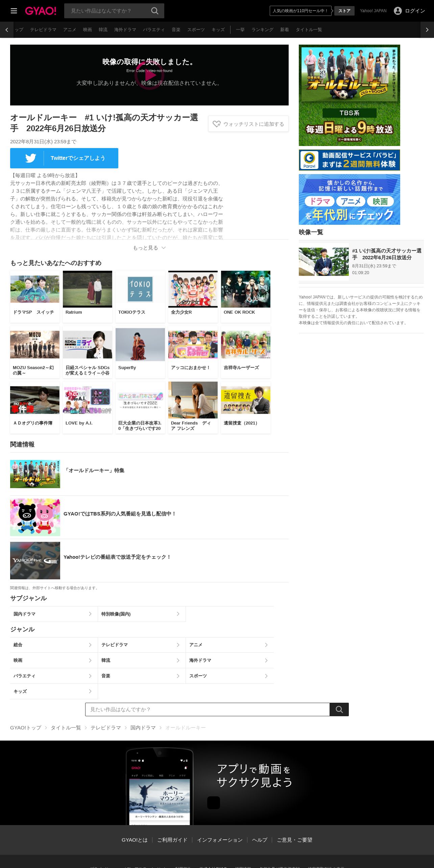Open Ratrium recommendation thumbnail
The height and width of the screenshot is (868, 434).
[88, 289]
